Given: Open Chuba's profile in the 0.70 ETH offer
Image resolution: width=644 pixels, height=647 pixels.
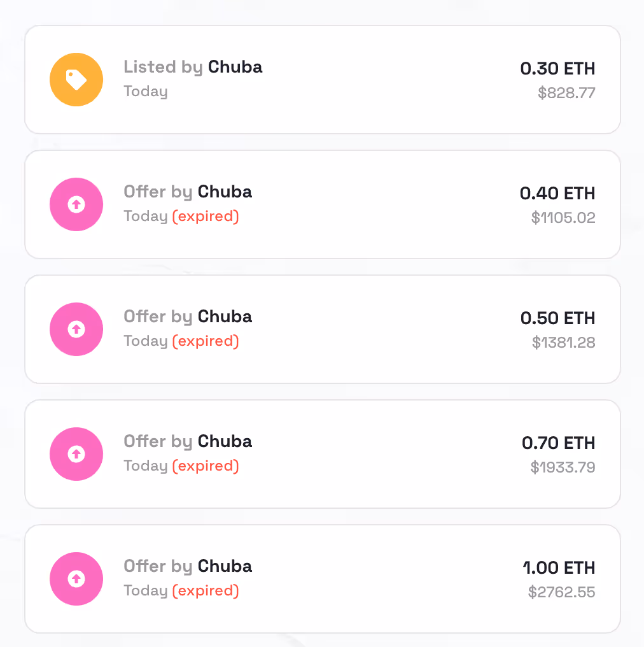Looking at the screenshot, I should pyautogui.click(x=225, y=441).
